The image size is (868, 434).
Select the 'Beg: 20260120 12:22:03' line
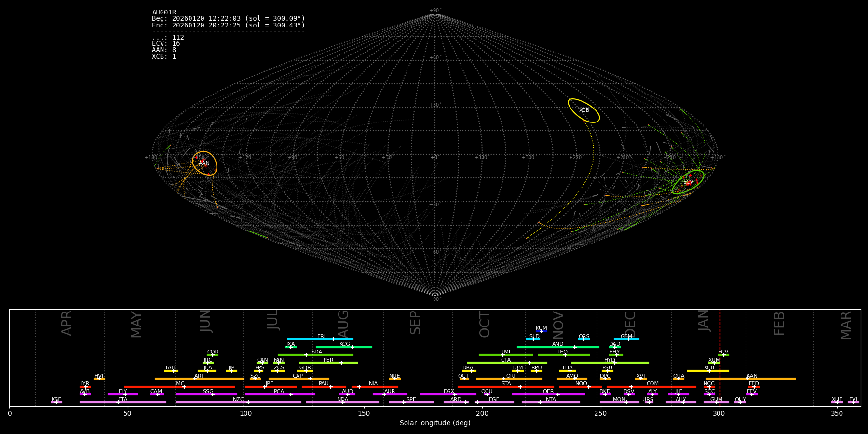tap(229, 18)
